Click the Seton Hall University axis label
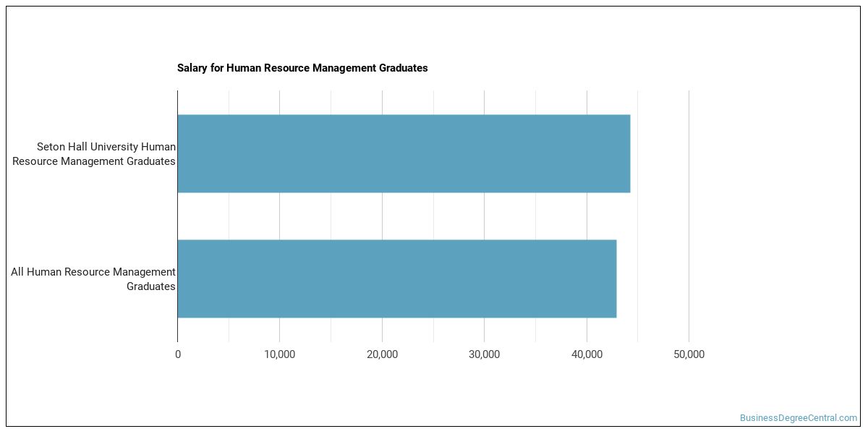This screenshot has width=868, height=434. 94,154
